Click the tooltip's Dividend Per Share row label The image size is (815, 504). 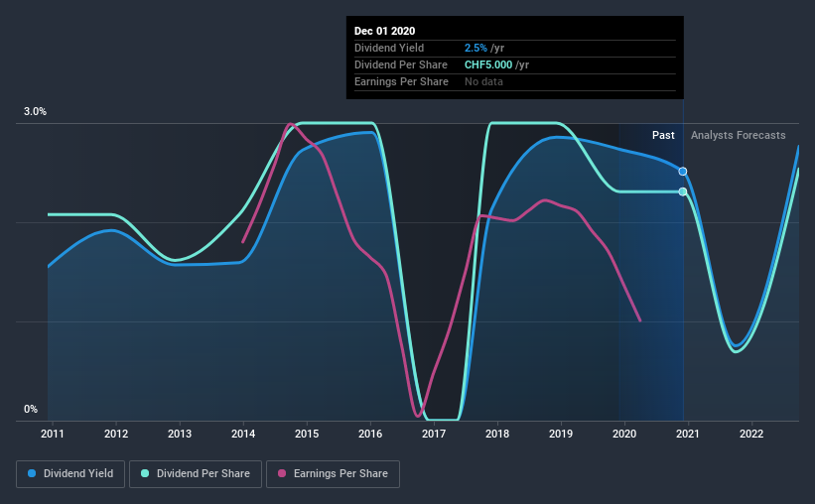401,64
